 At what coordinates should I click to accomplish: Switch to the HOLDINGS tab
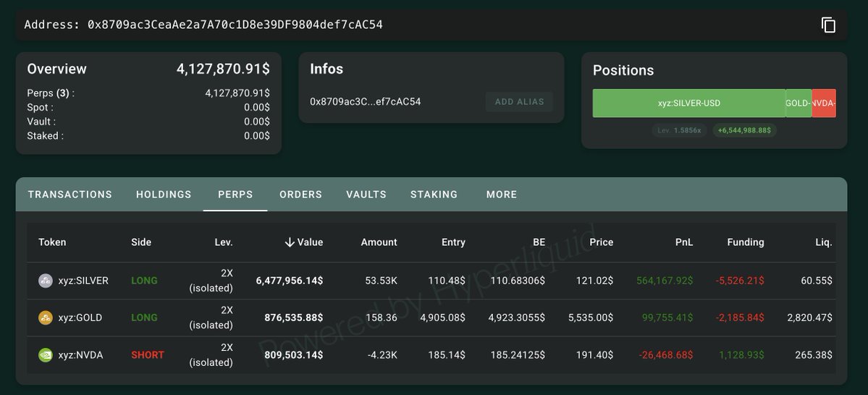164,195
